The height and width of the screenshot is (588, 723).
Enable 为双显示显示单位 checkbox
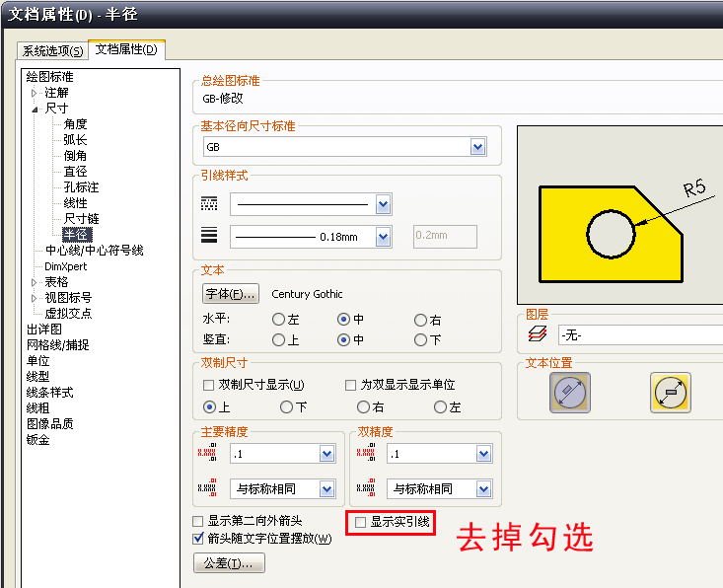tap(350, 385)
